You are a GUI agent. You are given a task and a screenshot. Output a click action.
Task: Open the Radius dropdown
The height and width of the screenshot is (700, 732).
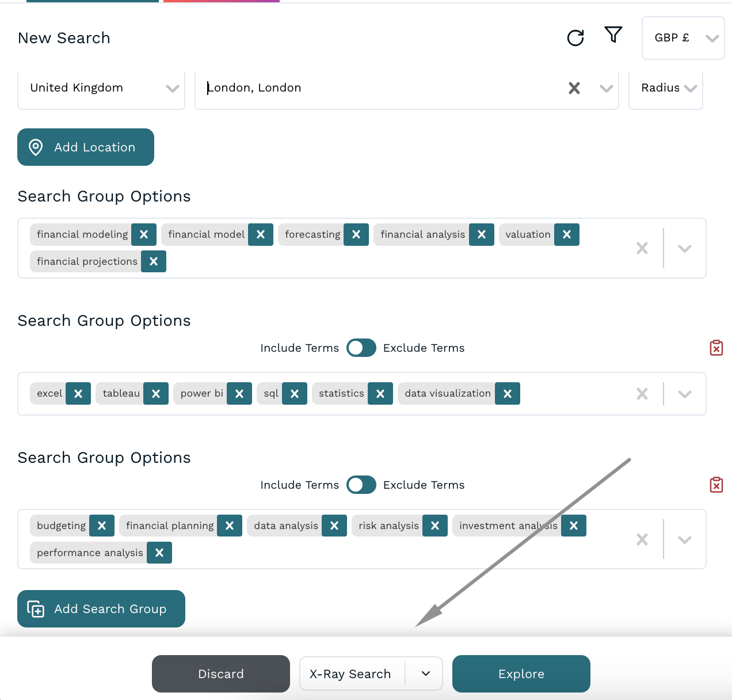pyautogui.click(x=666, y=88)
